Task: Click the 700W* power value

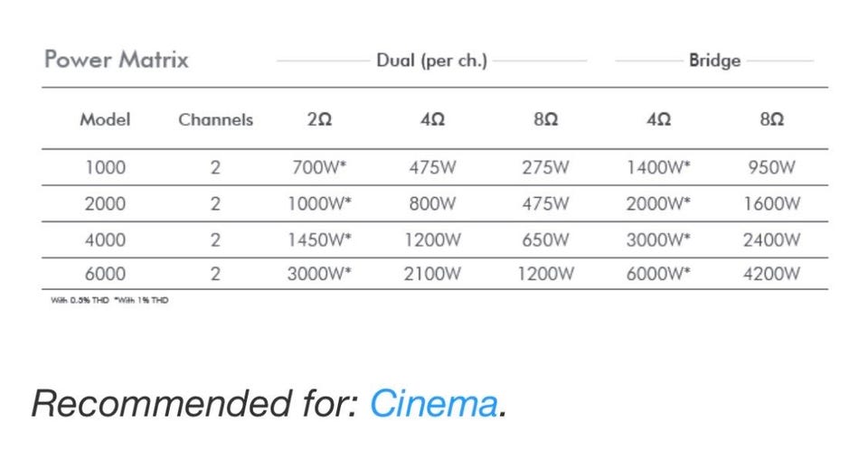Action: (x=321, y=168)
